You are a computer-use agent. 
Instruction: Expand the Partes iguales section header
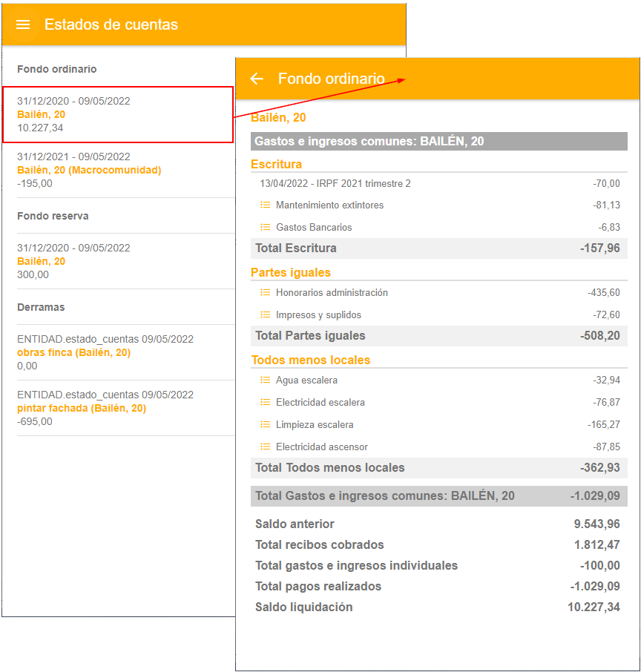[x=291, y=272]
